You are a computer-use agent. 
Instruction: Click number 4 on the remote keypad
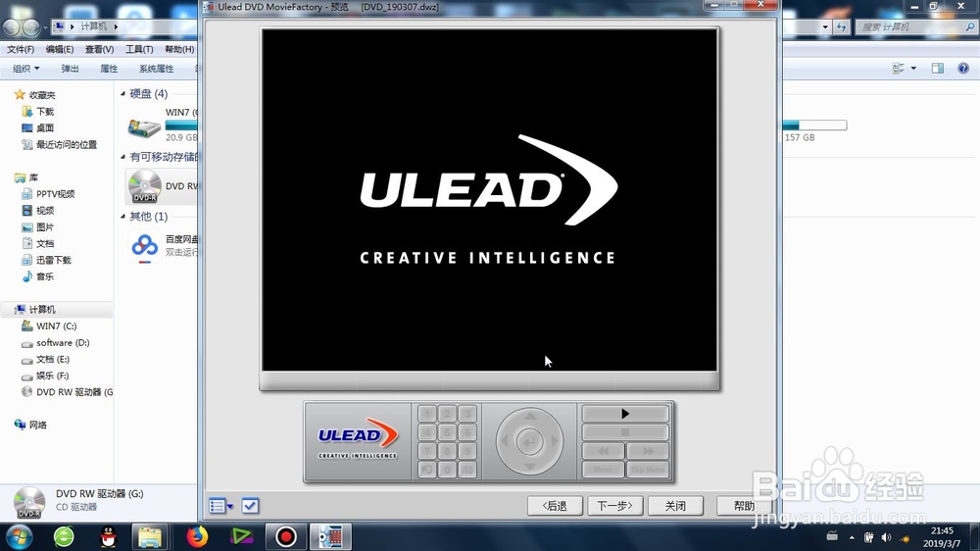click(427, 432)
